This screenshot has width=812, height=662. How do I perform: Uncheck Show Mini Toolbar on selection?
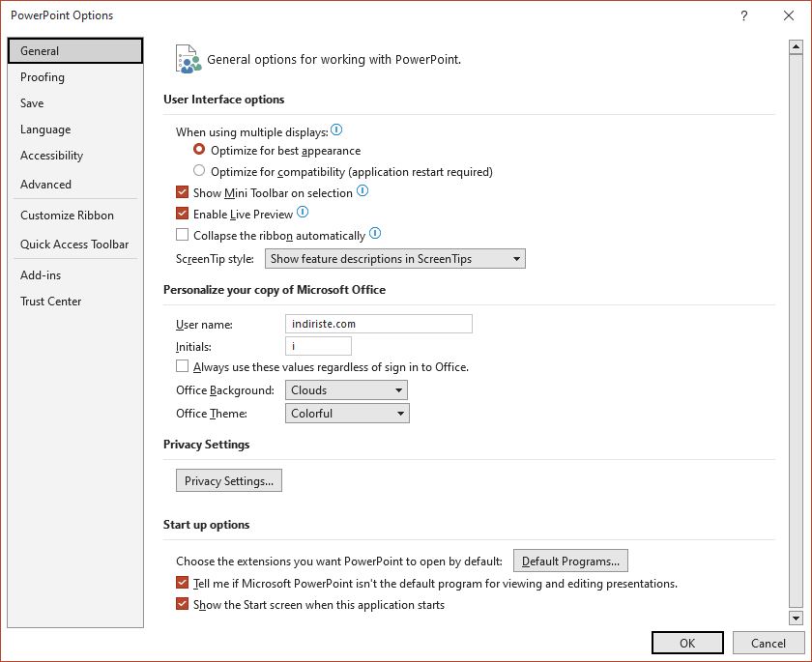click(x=183, y=192)
